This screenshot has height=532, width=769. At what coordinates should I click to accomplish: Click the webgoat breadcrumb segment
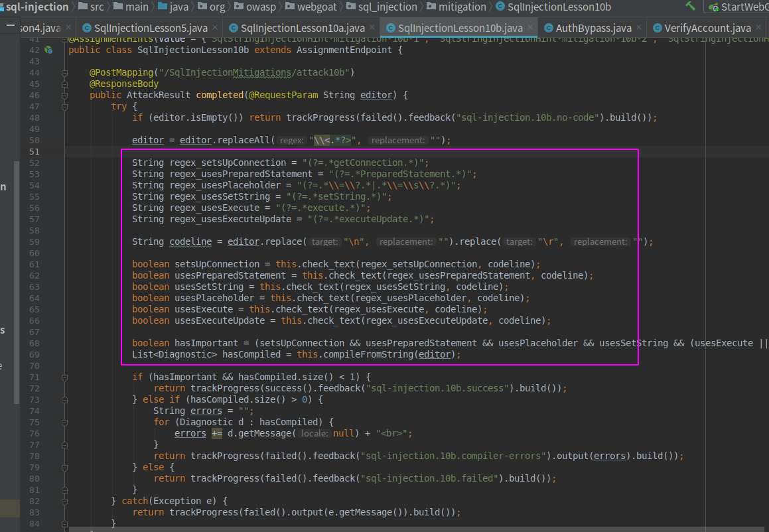(316, 7)
